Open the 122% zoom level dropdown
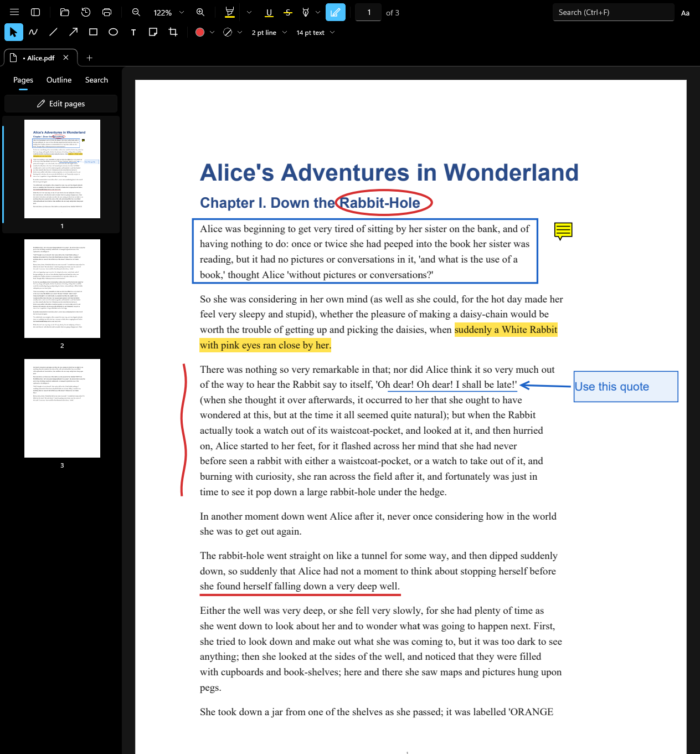Screen dimensions: 700x754 point(168,12)
